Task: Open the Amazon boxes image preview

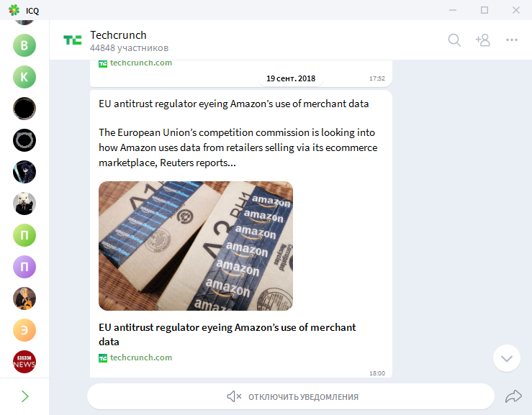Action: (196, 246)
